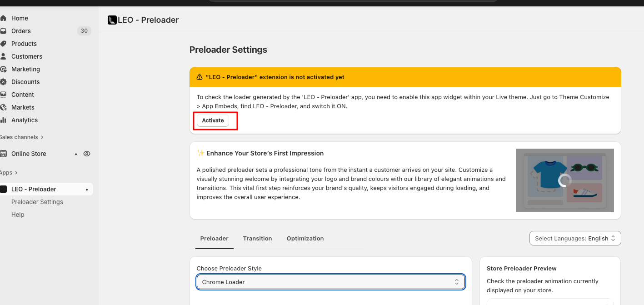The width and height of the screenshot is (644, 305).
Task: Open the Select Languages dropdown
Action: point(575,238)
